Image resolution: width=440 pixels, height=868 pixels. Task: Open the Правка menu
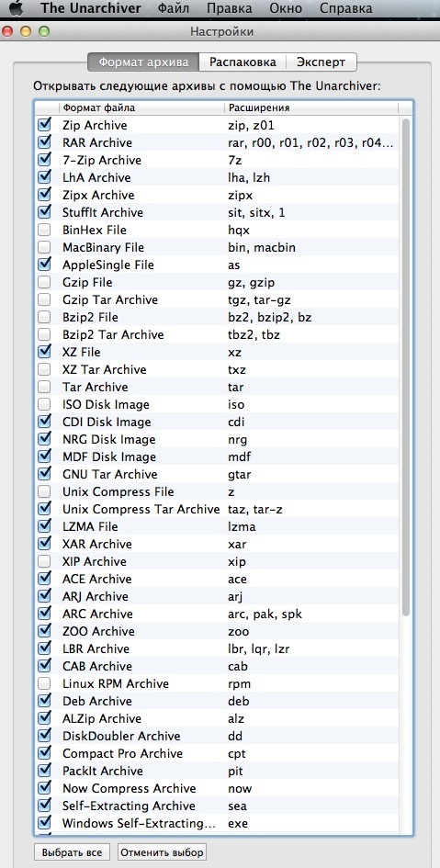(229, 8)
